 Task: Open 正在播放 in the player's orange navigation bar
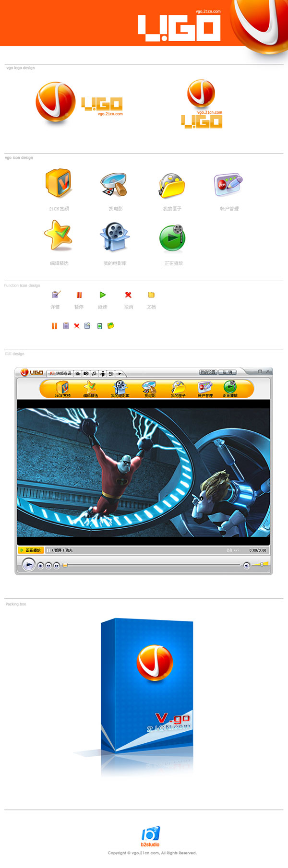pos(230,389)
